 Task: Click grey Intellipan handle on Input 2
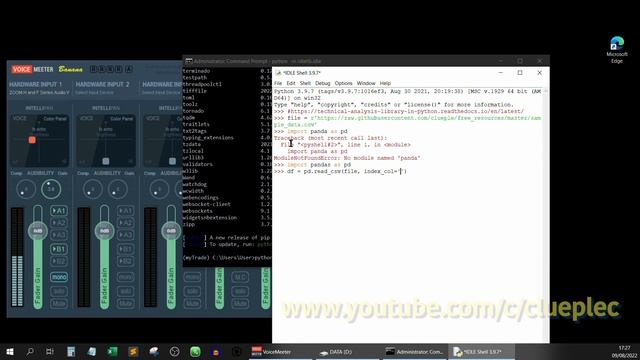[106, 161]
